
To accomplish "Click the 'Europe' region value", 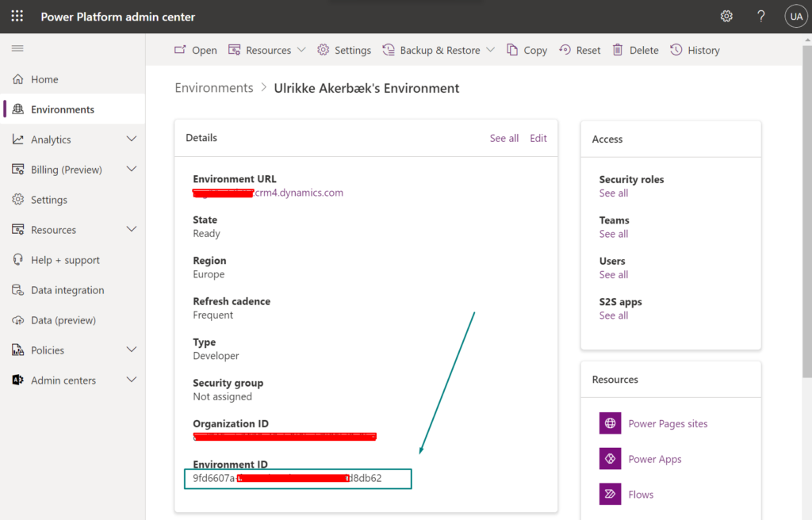I will 209,274.
